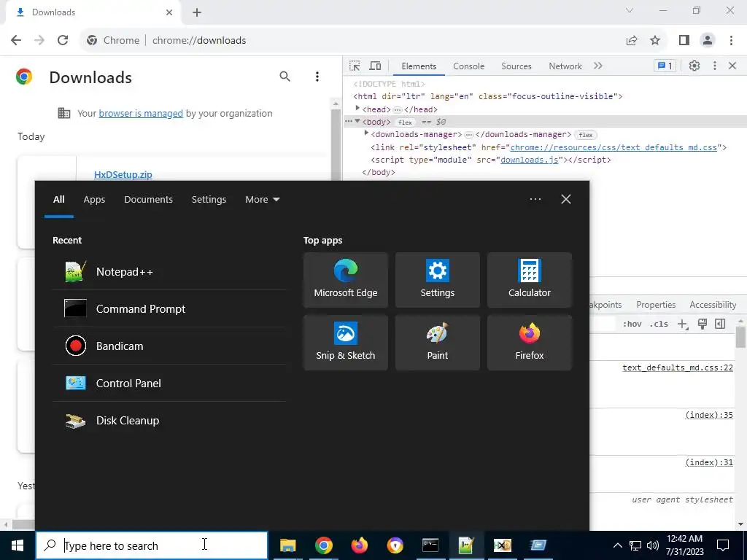Open search panel options ellipsis
This screenshot has width=747, height=560.
coord(535,199)
